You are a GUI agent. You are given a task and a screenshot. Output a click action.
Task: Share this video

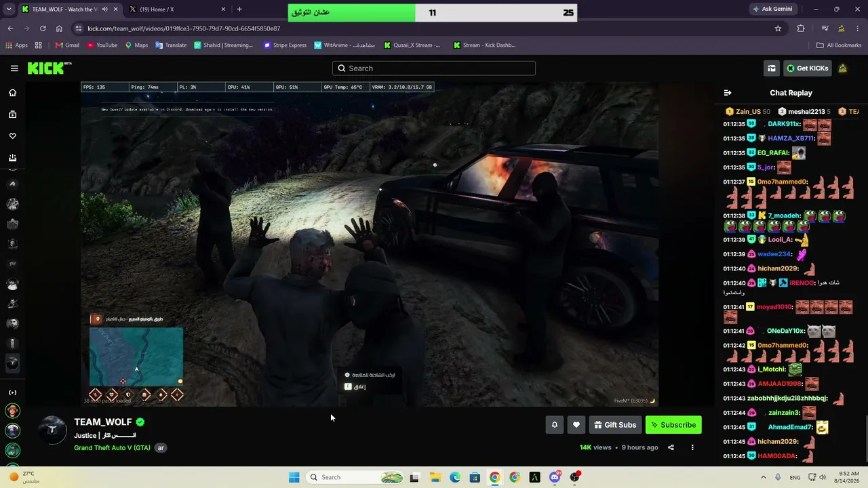click(671, 447)
